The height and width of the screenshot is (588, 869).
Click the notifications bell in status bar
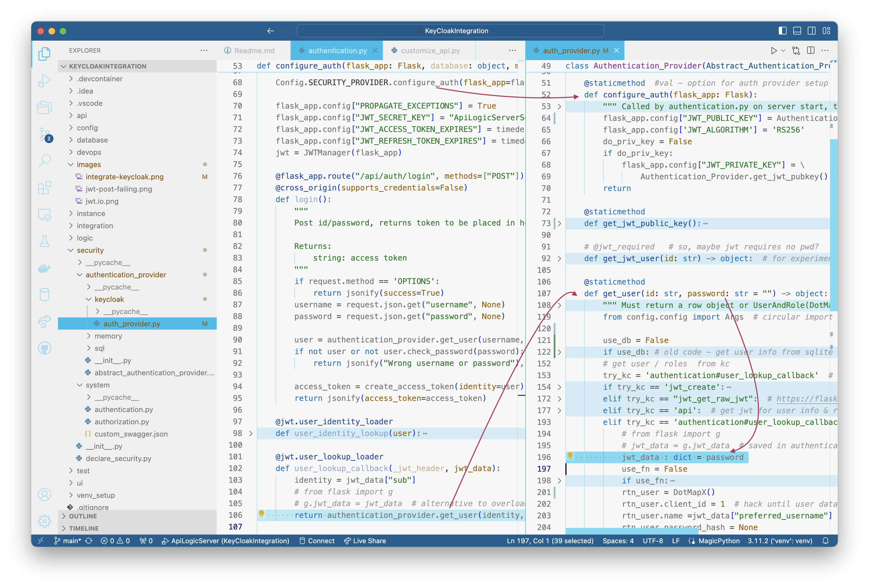pyautogui.click(x=826, y=541)
